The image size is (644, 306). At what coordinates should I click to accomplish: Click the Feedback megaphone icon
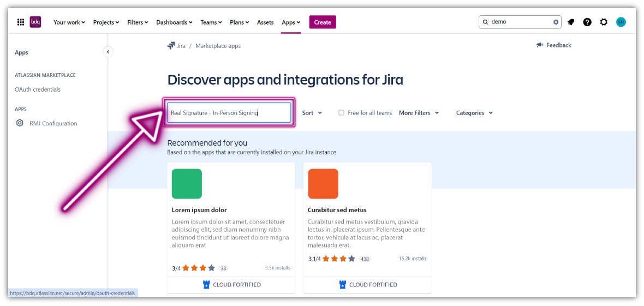[540, 45]
